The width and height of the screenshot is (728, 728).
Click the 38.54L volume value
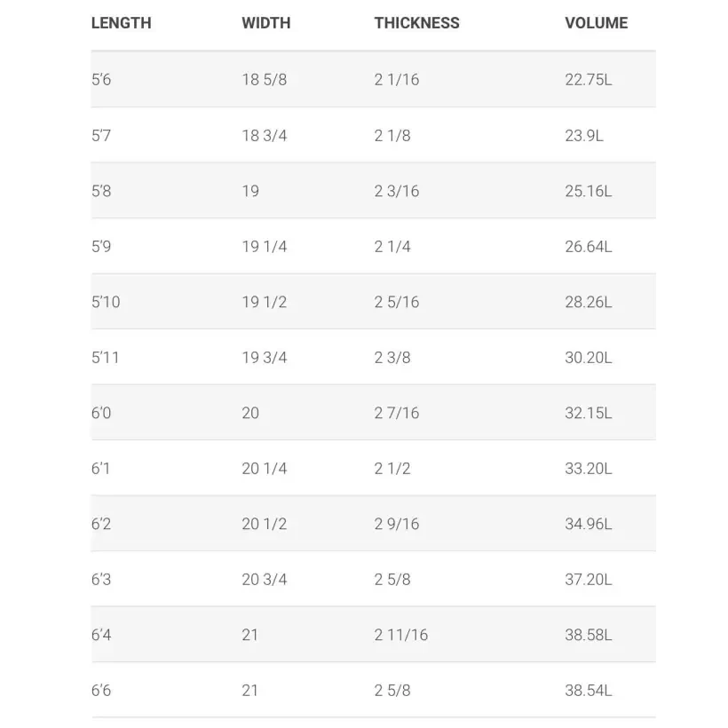(588, 691)
